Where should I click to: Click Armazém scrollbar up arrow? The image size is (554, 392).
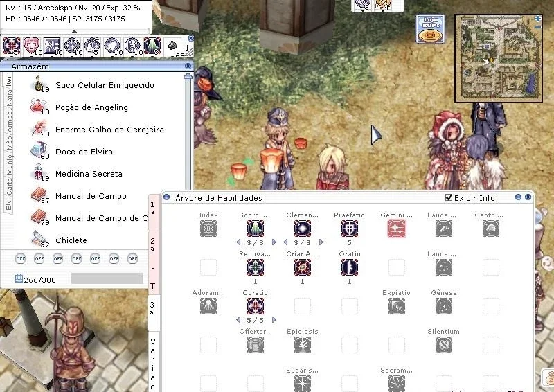(188, 76)
